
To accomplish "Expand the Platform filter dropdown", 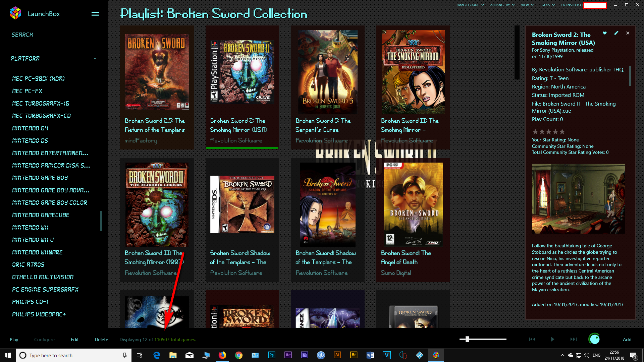I will (54, 59).
